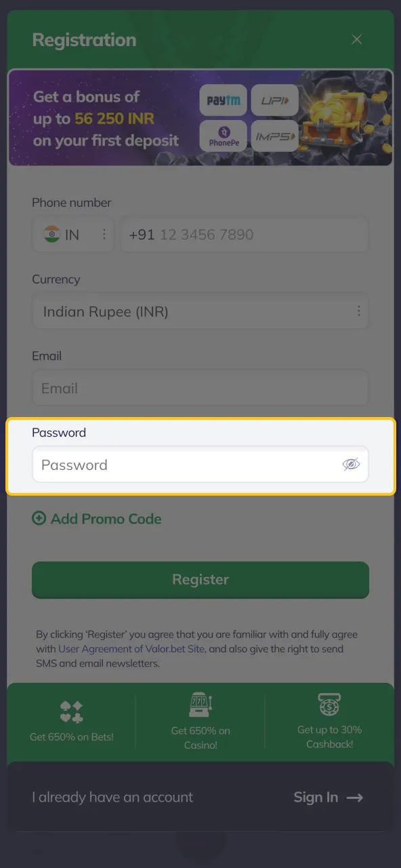Image resolution: width=401 pixels, height=868 pixels.
Task: Select the UPI payment method icon
Action: (x=274, y=100)
